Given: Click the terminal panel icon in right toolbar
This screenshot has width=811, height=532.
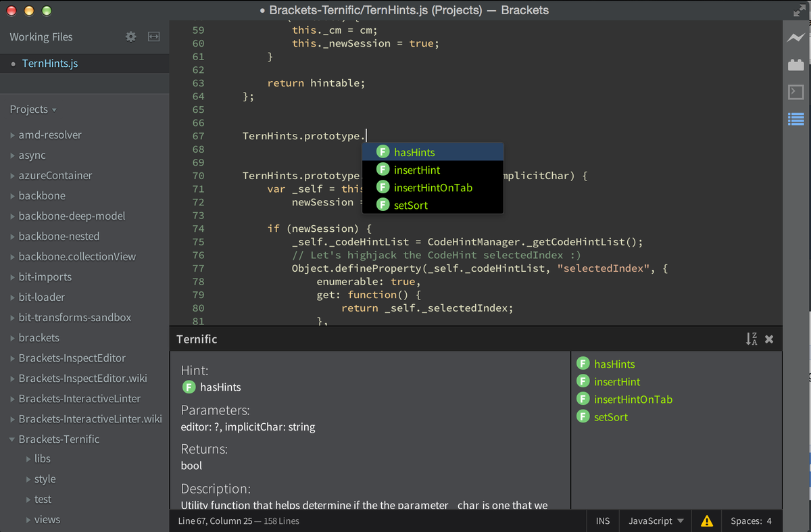Looking at the screenshot, I should 796,92.
